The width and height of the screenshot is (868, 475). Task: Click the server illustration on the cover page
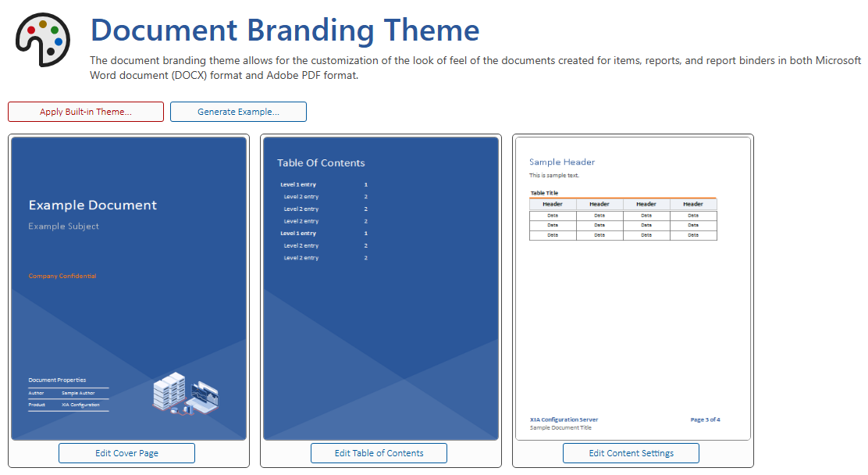(x=186, y=394)
